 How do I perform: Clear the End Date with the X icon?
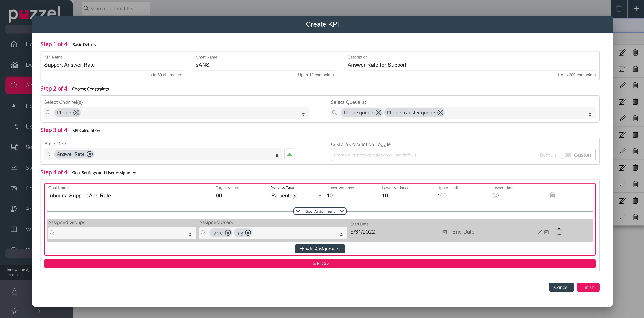coord(540,232)
